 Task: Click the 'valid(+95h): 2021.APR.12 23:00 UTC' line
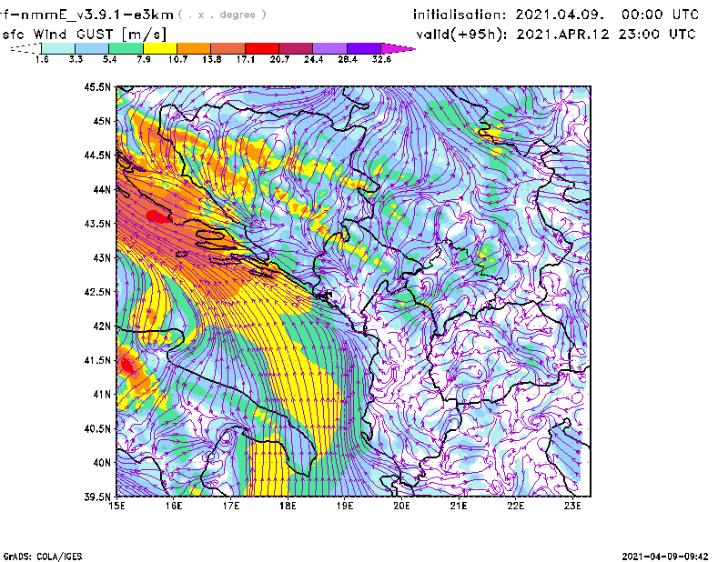pos(556,35)
